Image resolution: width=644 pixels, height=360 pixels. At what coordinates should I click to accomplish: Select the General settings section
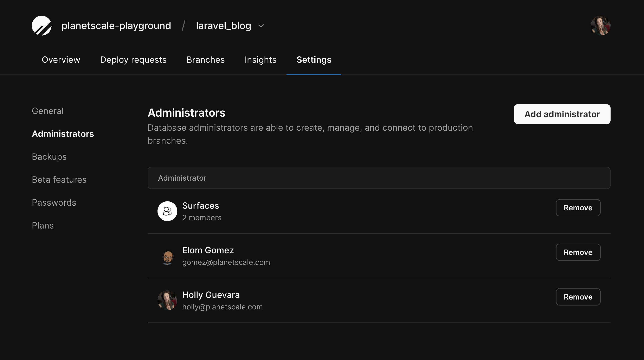(x=47, y=111)
